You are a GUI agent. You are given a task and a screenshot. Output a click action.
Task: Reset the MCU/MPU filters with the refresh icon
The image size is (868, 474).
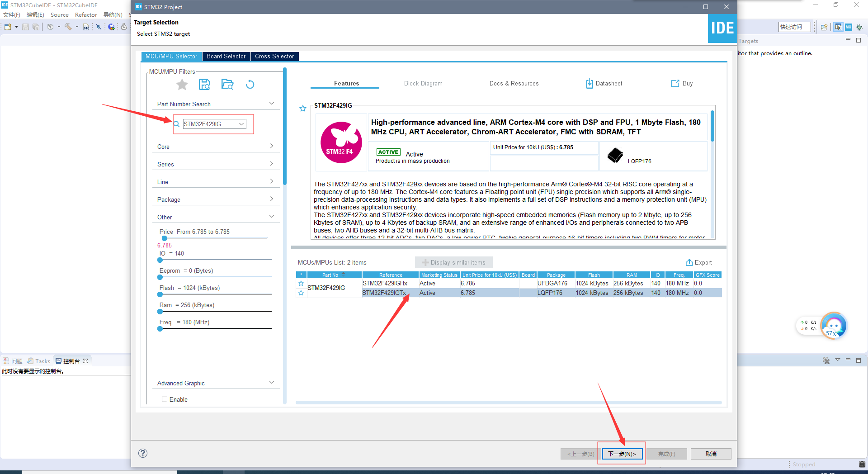[x=250, y=84]
